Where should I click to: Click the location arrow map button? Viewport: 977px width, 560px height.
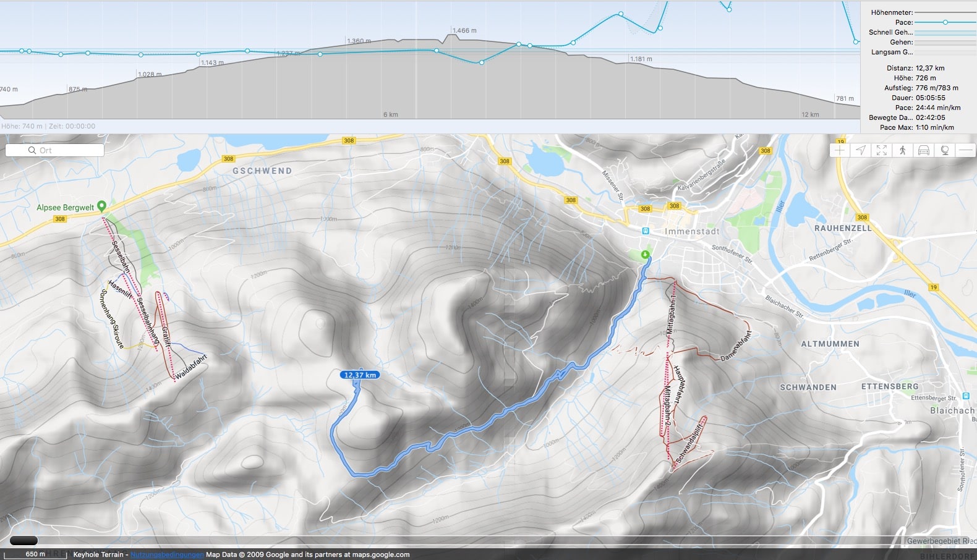pos(861,150)
